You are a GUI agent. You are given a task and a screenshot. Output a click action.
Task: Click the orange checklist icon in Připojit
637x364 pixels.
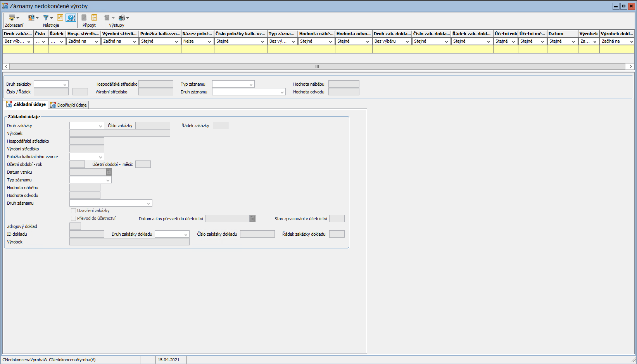pos(94,17)
